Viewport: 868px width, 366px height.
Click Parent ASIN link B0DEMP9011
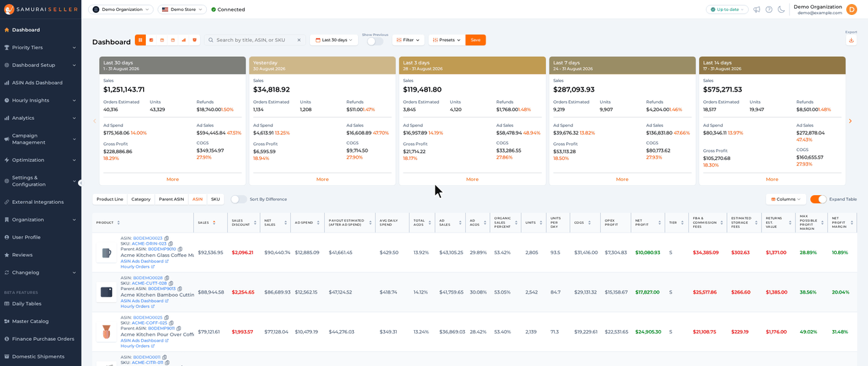(162, 329)
